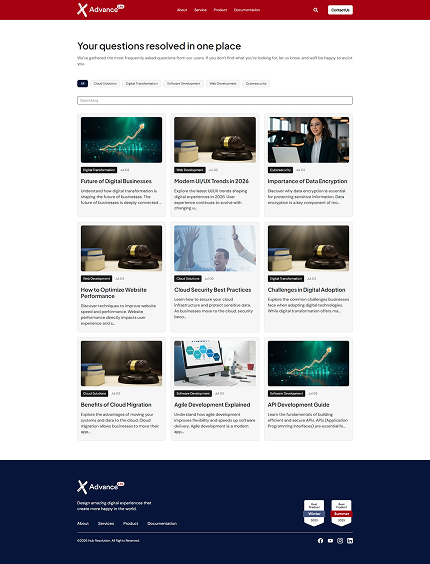The width and height of the screenshot is (430, 564).
Task: Click the Future of Digital Businesses title
Action: coord(116,181)
